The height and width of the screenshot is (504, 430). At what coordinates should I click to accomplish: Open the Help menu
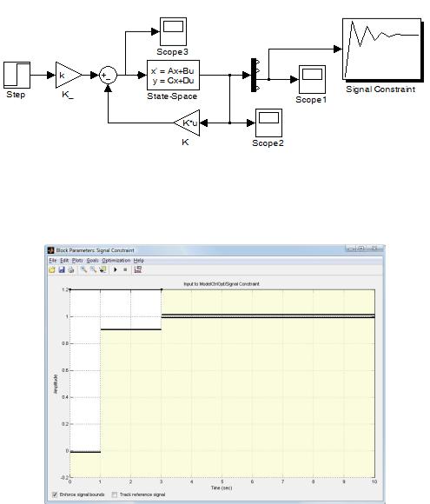click(139, 261)
